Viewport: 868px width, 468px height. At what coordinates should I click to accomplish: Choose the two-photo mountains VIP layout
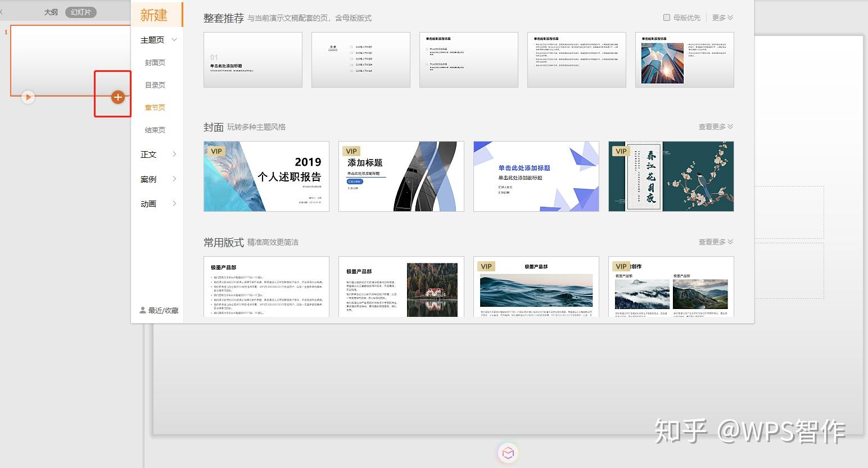(671, 287)
